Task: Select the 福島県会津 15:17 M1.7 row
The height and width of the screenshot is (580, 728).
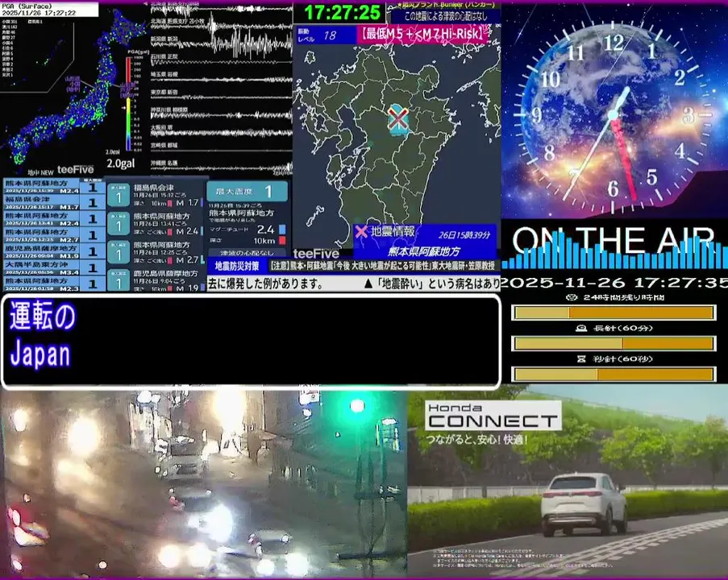Action: click(x=53, y=202)
